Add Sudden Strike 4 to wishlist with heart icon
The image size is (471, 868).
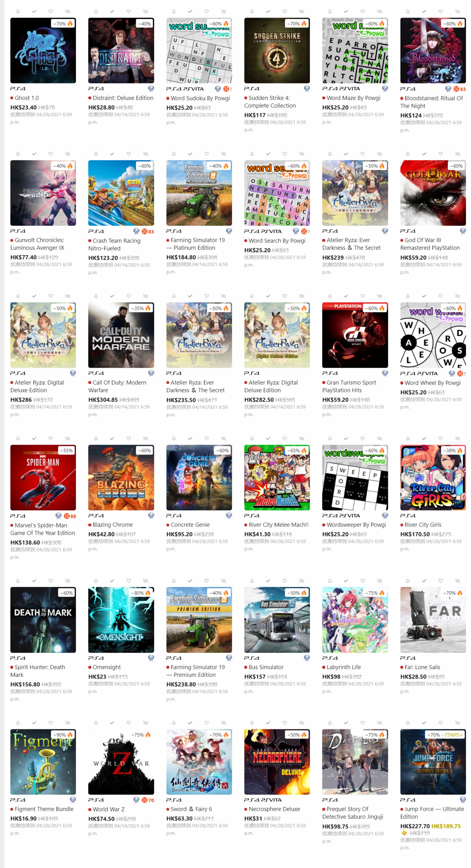coord(284,11)
